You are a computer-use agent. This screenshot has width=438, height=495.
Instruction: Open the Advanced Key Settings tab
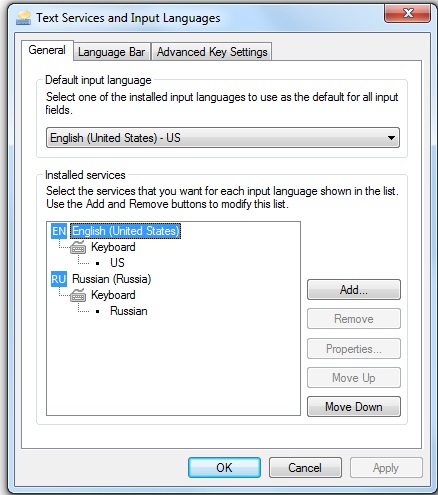[x=212, y=52]
